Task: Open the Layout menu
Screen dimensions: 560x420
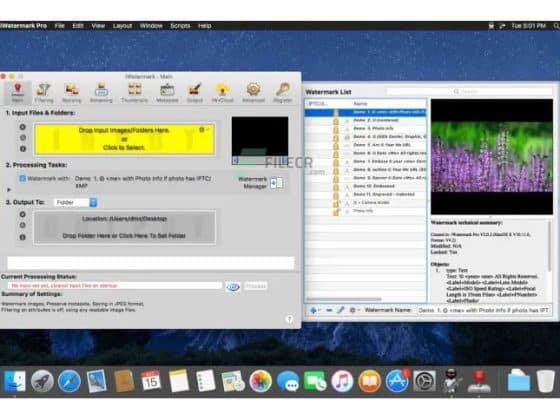Action: click(x=122, y=26)
